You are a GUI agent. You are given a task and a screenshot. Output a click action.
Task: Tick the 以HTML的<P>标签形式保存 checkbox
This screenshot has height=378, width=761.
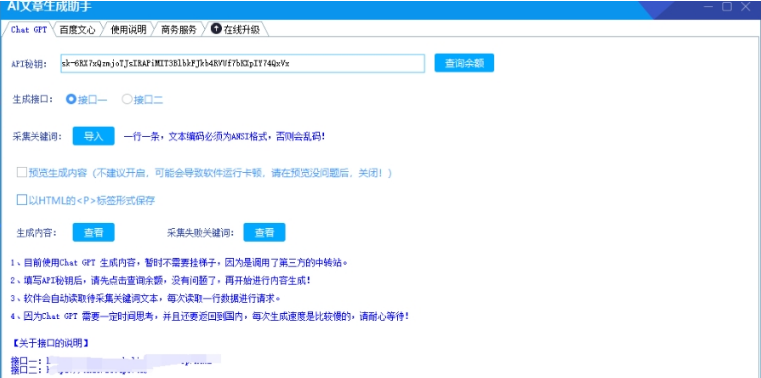click(22, 200)
